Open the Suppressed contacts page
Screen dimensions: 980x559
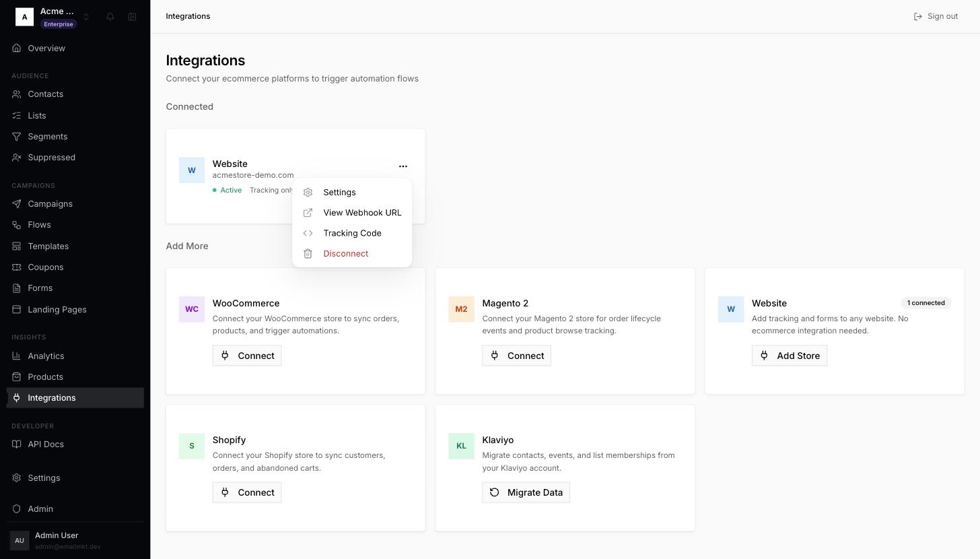[x=75, y=158]
